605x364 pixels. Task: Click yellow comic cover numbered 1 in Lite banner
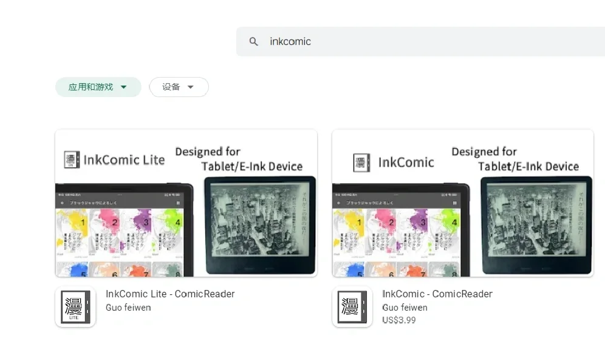(72, 231)
